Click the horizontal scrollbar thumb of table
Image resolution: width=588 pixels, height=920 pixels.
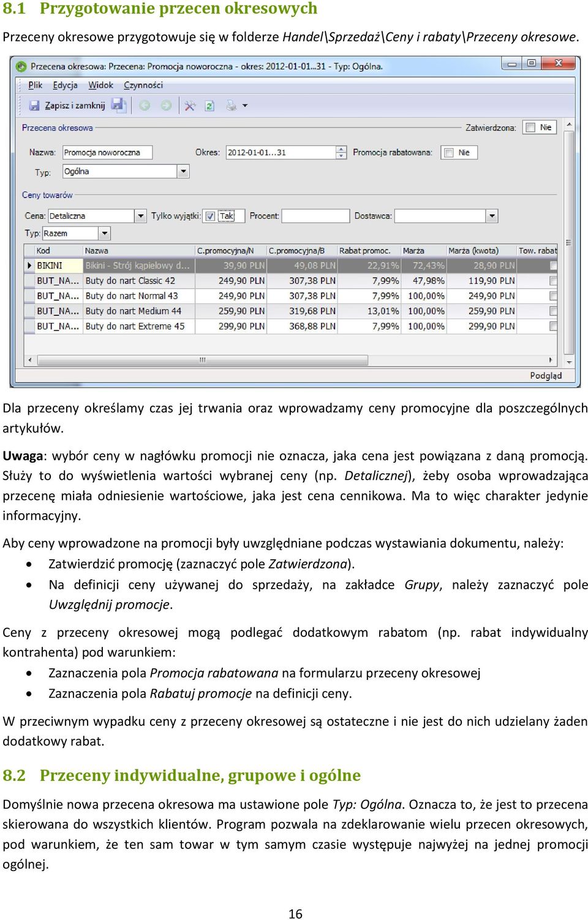[x=202, y=360]
